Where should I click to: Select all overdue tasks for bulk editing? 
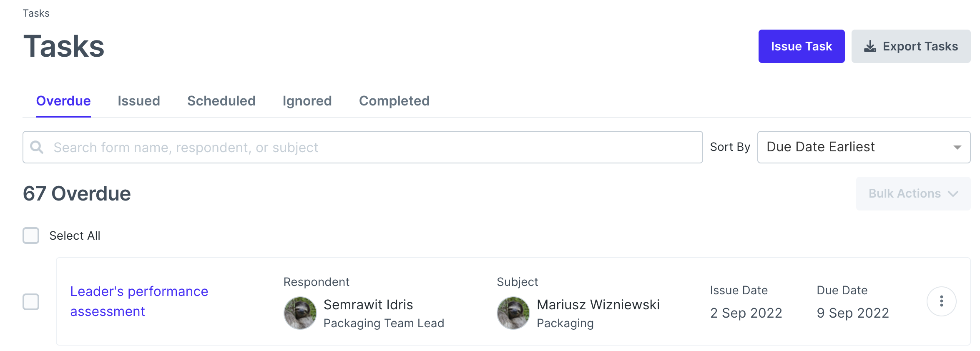[30, 236]
